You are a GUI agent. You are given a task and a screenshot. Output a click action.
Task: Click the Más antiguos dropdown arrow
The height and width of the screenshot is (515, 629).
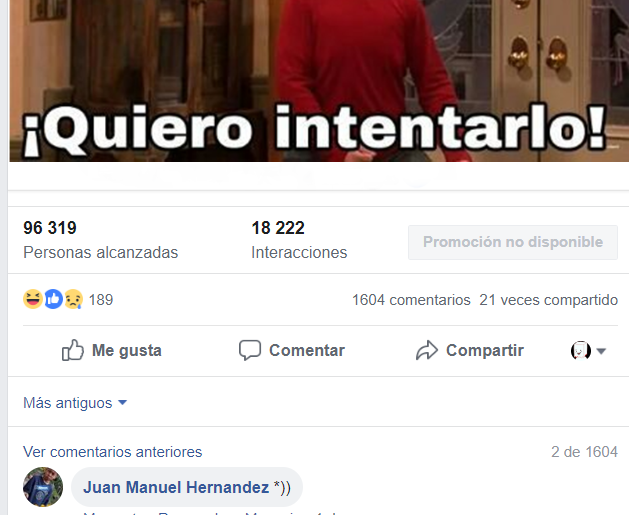coord(123,402)
